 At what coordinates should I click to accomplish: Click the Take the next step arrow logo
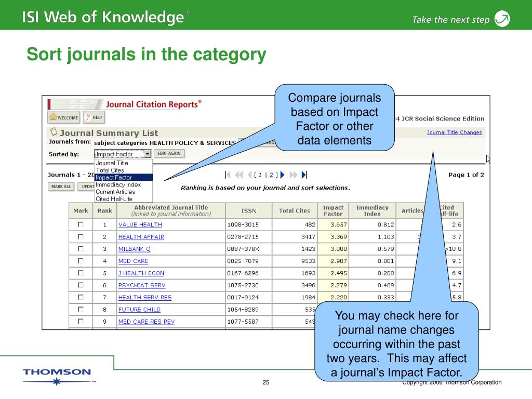[x=502, y=19]
